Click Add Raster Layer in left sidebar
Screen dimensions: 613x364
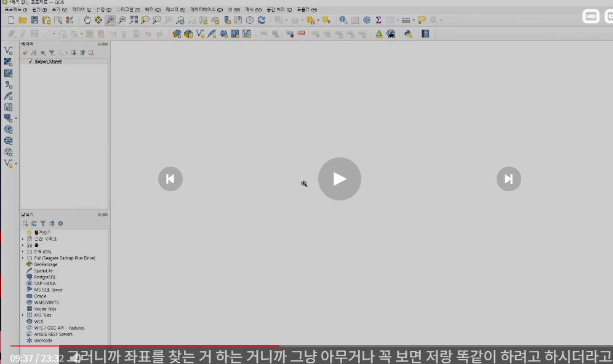tap(8, 61)
